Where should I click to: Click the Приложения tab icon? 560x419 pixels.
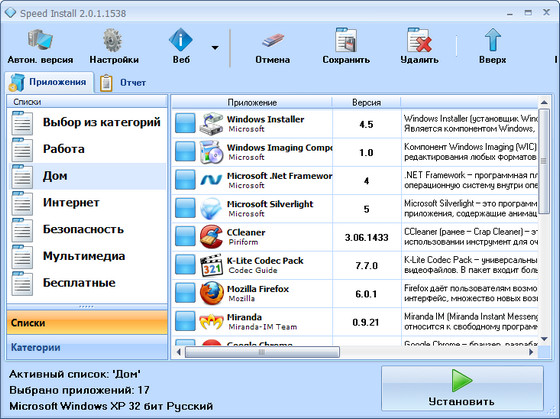click(x=17, y=82)
